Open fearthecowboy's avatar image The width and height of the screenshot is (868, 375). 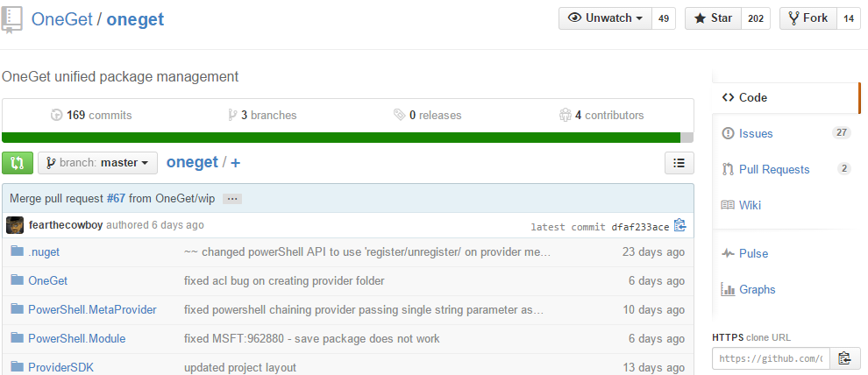(x=15, y=225)
